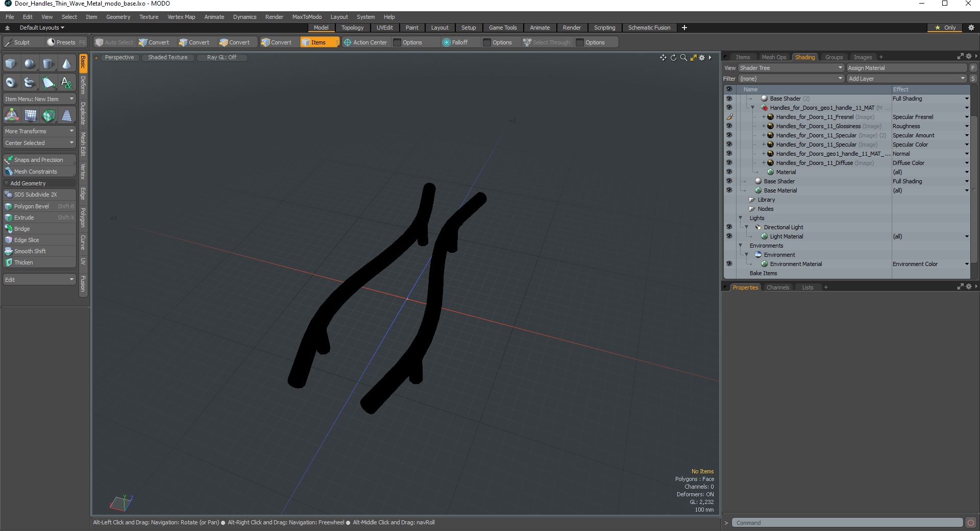Click the layout settings gear at top right
This screenshot has width=980, height=531.
[x=971, y=28]
